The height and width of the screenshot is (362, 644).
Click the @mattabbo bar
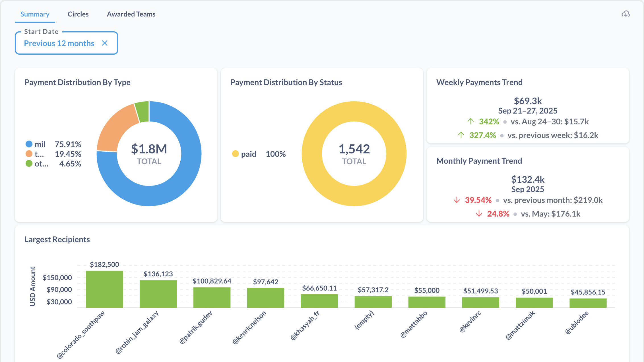click(427, 302)
